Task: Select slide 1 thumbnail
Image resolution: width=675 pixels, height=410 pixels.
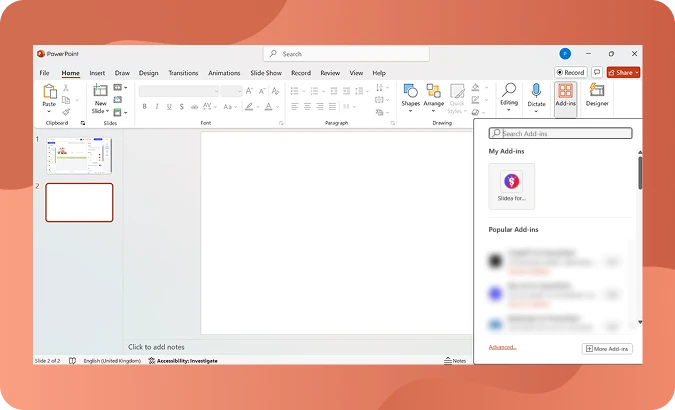Action: coord(79,155)
